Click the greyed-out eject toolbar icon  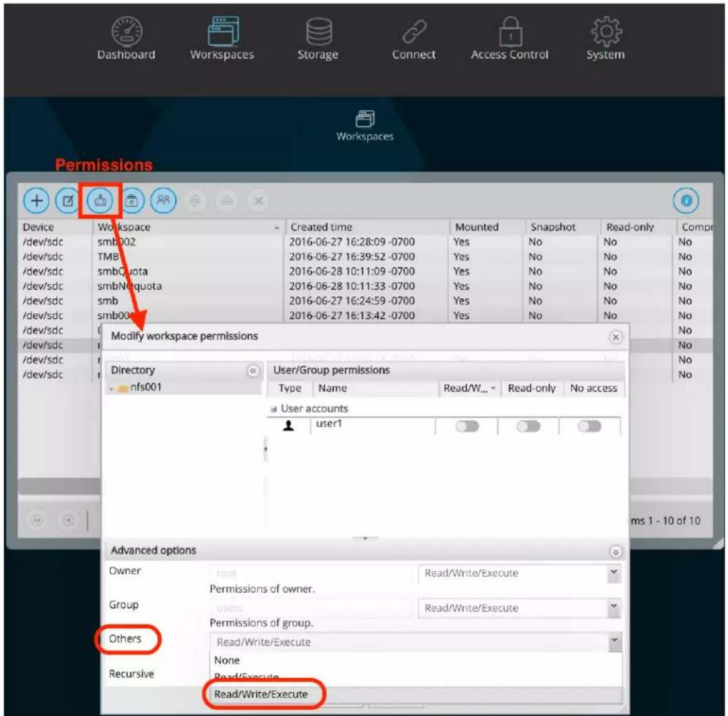[227, 201]
